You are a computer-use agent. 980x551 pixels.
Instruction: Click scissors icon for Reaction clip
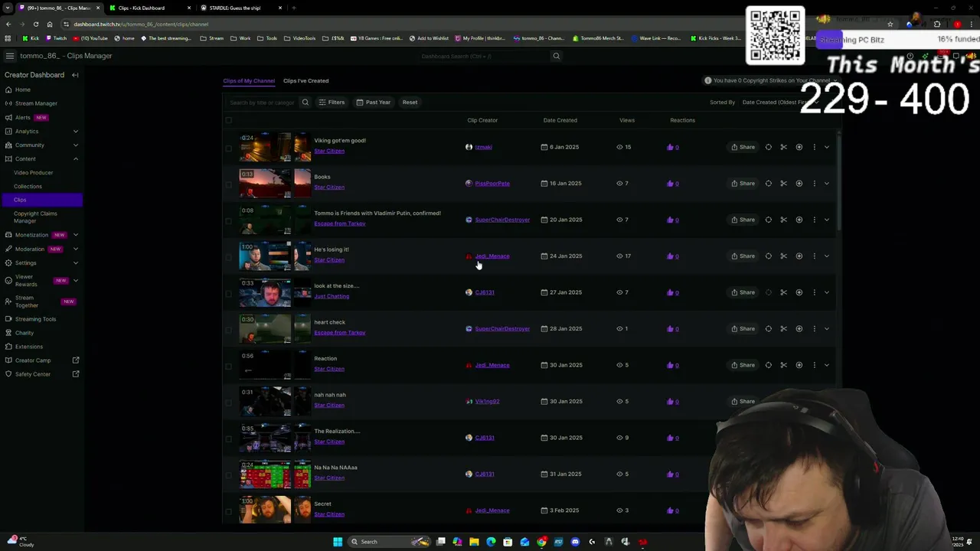click(783, 365)
